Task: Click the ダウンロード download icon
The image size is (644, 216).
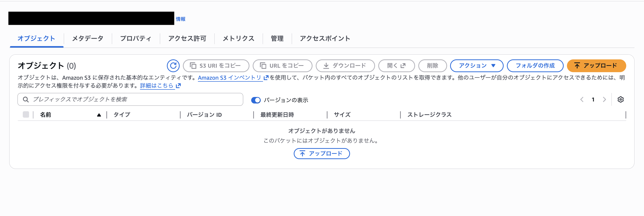Action: [x=326, y=66]
